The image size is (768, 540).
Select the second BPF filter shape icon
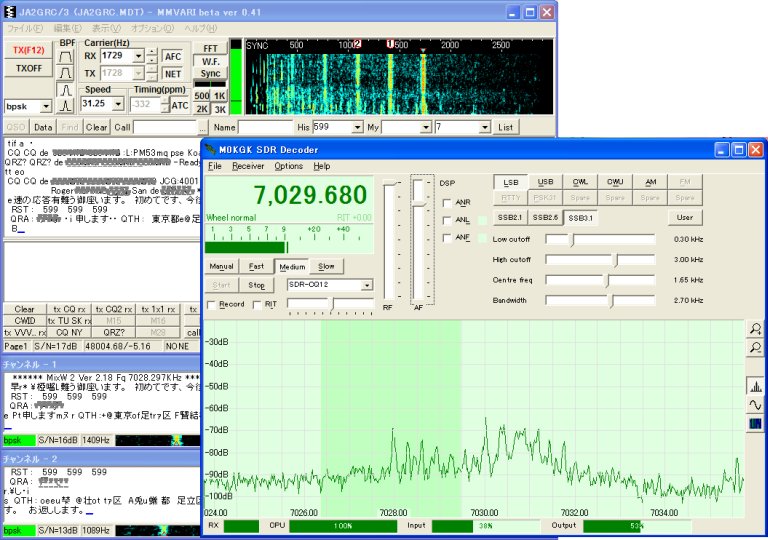click(66, 74)
